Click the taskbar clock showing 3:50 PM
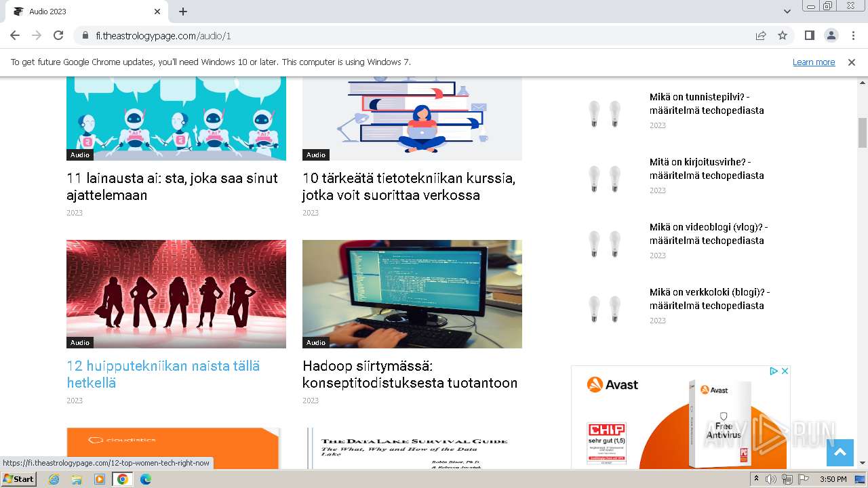The image size is (868, 488). pos(833,479)
